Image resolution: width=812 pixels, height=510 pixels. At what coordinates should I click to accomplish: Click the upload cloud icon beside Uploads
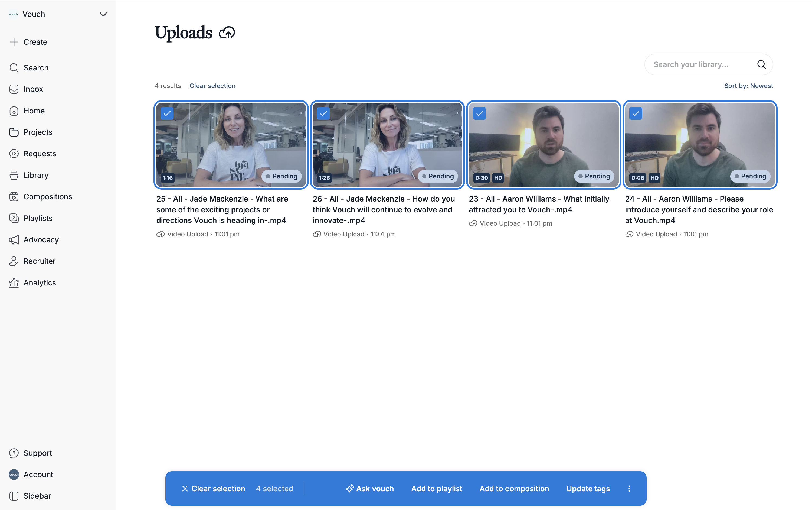tap(227, 33)
